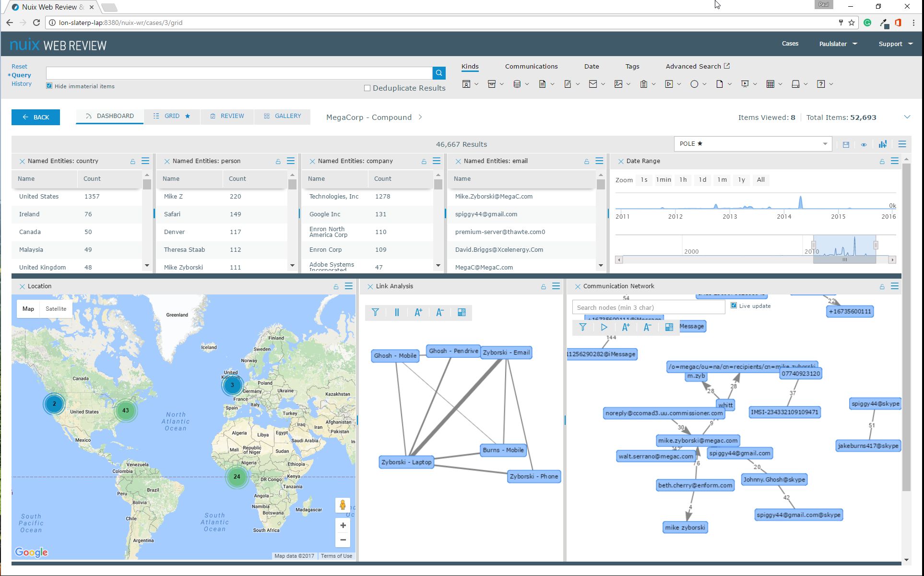Expand the spreadsheet kind filter dropdown arrow

click(781, 84)
